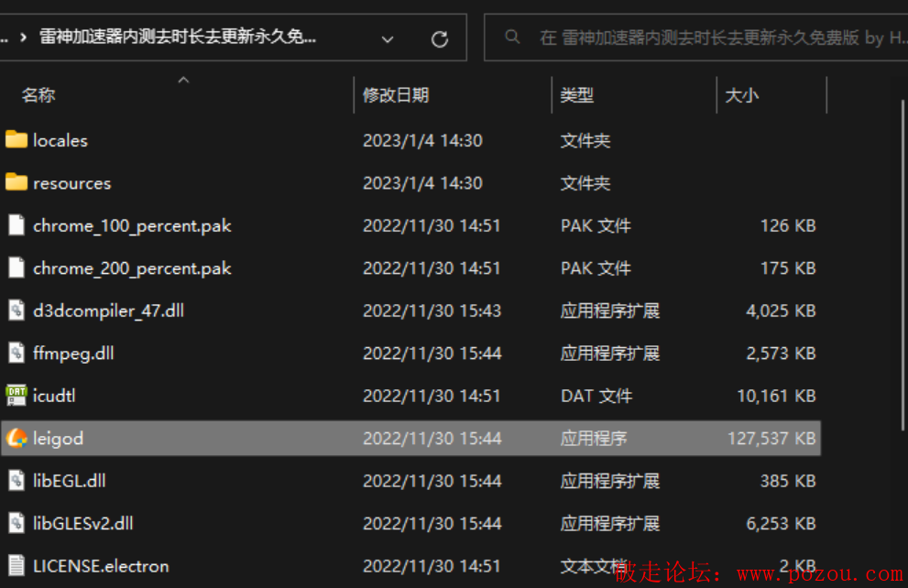908x588 pixels.
Task: Expand the address bar history dropdown
Action: (388, 38)
